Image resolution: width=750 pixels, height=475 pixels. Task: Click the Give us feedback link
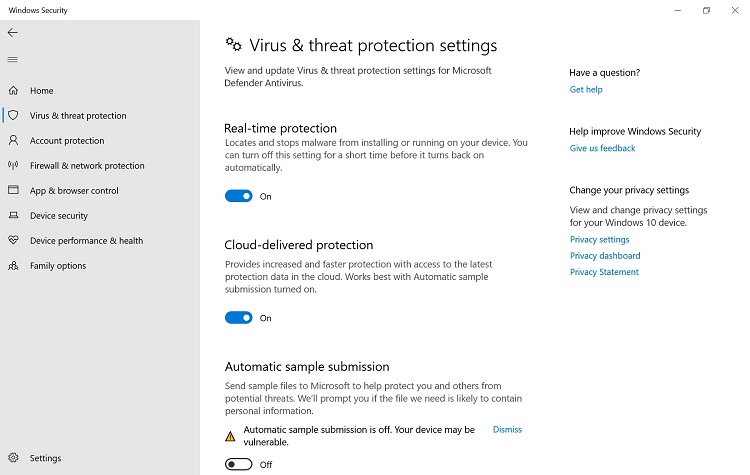(602, 148)
